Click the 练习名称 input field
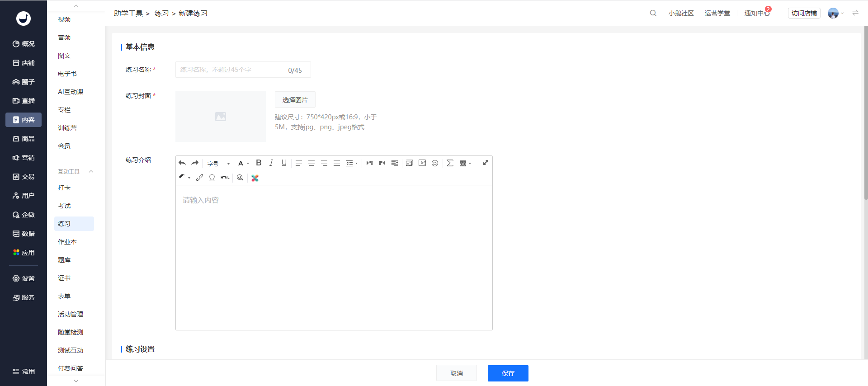The width and height of the screenshot is (868, 386). (x=243, y=70)
